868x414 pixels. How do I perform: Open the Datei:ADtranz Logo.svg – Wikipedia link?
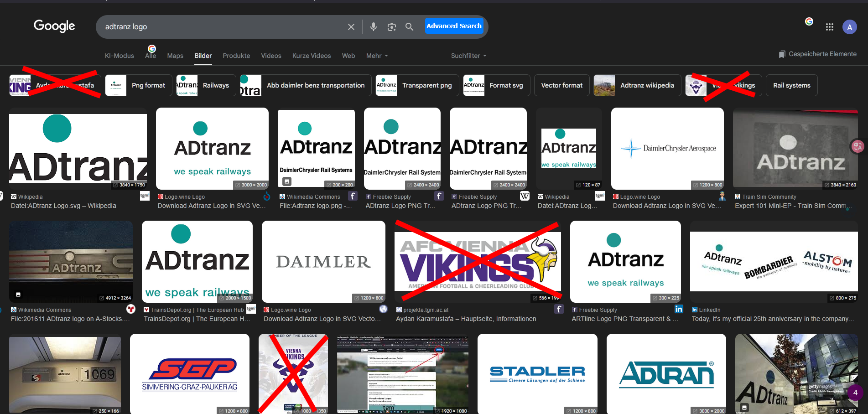pyautogui.click(x=63, y=206)
